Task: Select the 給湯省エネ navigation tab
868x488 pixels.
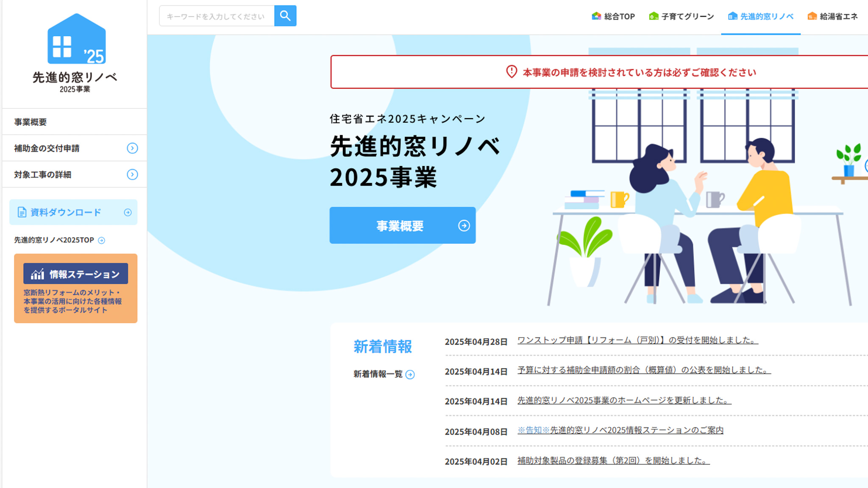Action: coord(832,17)
